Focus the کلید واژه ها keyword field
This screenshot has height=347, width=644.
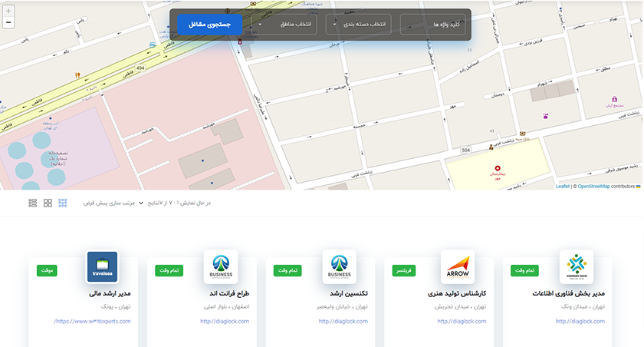tap(432, 25)
